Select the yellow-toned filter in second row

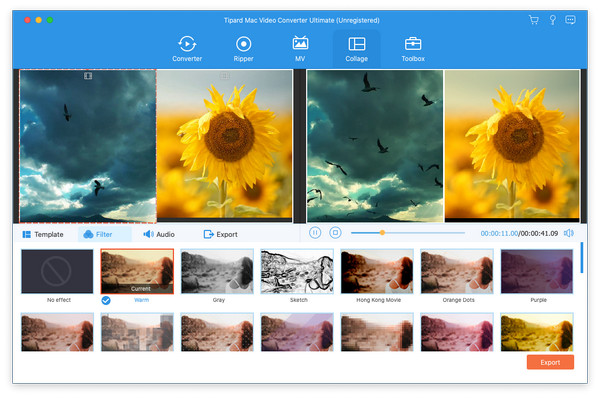537,332
